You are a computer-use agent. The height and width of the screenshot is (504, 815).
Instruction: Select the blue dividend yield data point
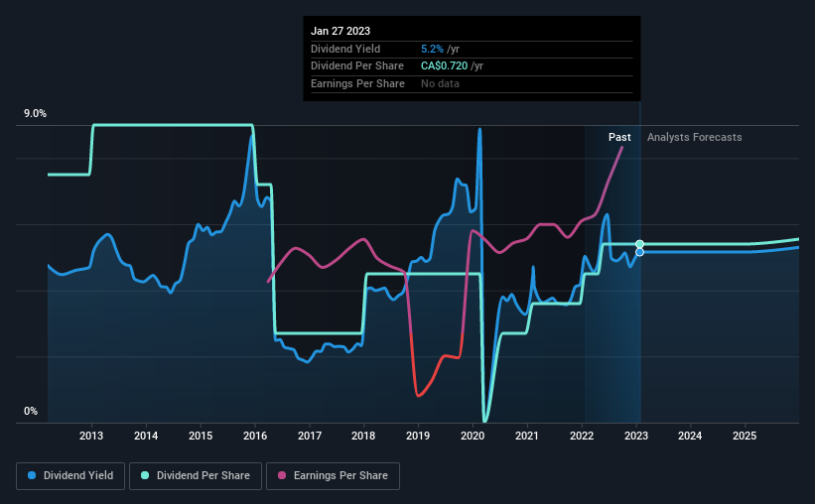click(x=640, y=252)
